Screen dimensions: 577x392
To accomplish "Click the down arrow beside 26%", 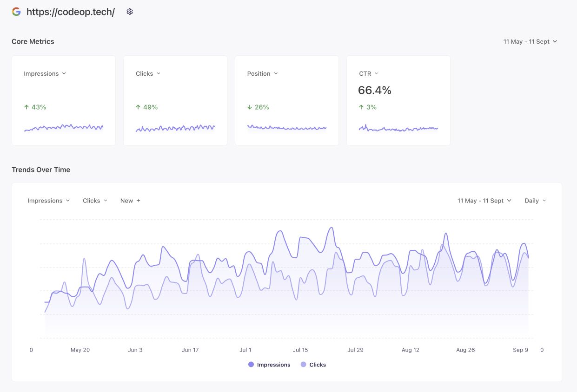I will 250,107.
